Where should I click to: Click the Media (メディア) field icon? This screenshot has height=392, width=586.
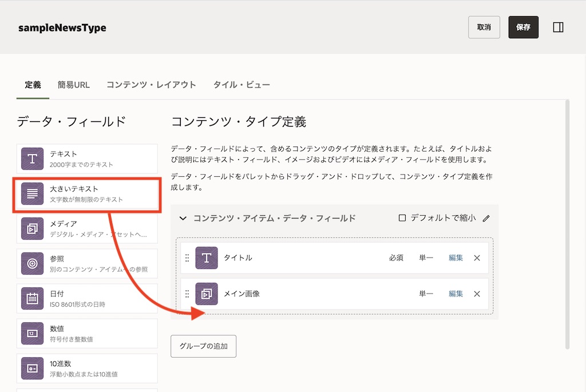tap(33, 228)
